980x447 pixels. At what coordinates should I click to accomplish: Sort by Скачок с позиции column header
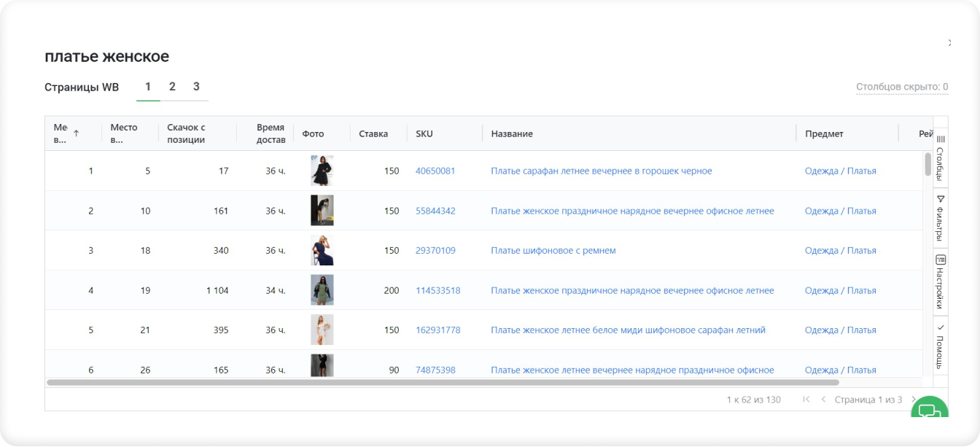(x=186, y=133)
